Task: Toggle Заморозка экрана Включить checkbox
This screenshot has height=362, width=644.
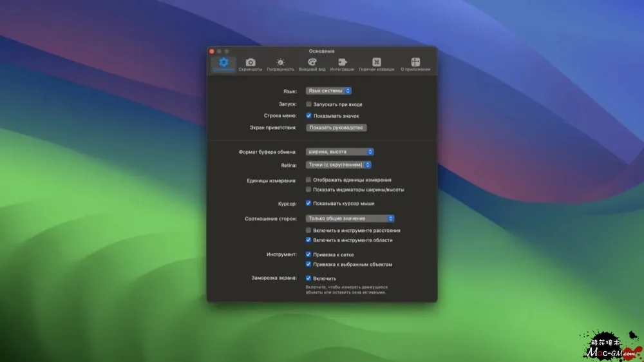Action: pos(308,278)
